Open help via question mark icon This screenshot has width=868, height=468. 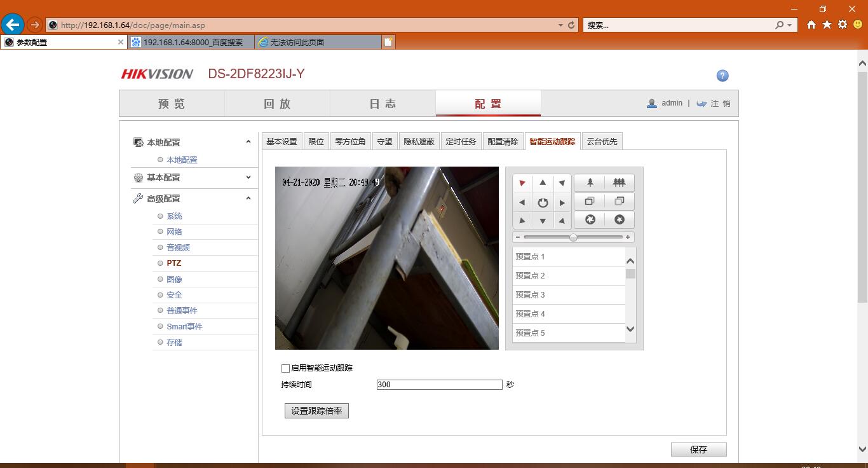tap(722, 76)
